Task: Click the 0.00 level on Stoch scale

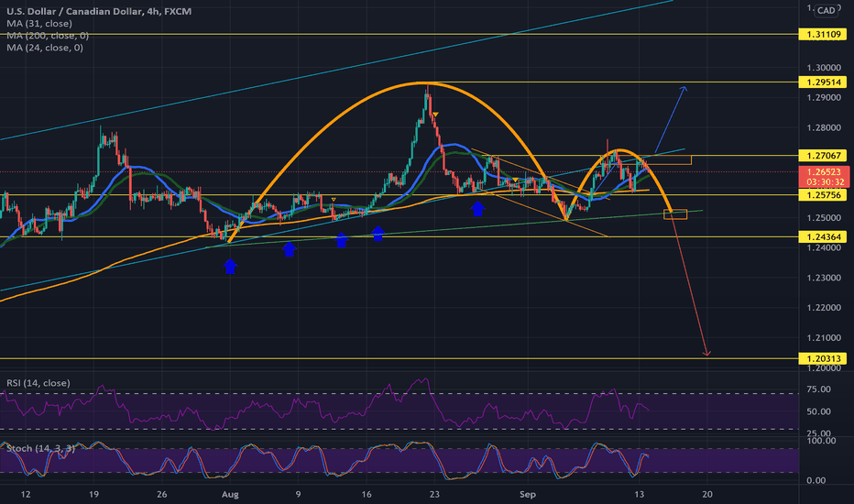Action: [x=816, y=480]
